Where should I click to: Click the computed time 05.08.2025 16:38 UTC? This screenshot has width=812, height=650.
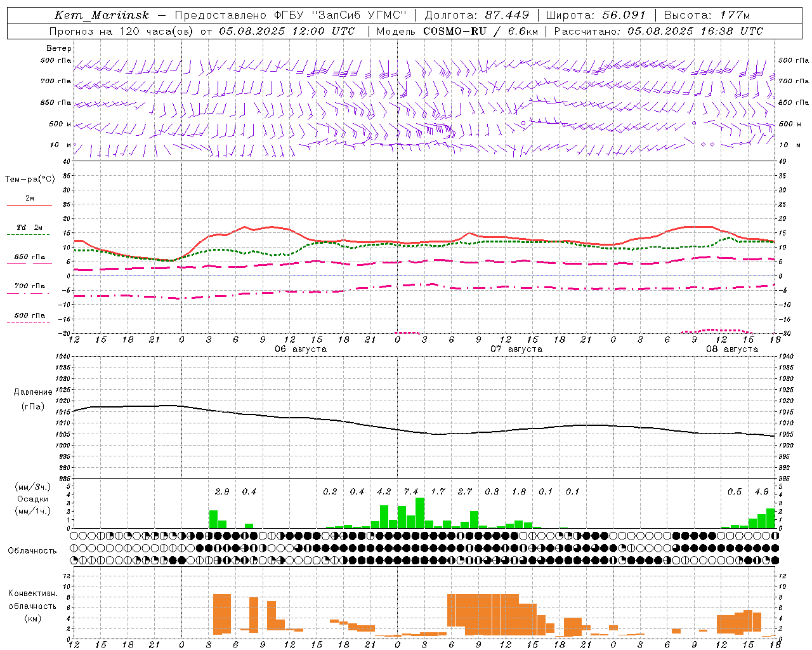[695, 31]
